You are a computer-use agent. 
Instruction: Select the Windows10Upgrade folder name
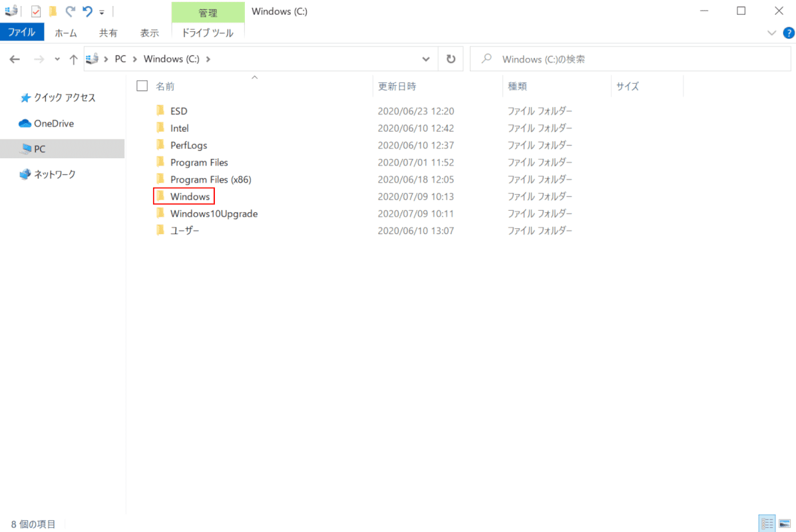click(x=214, y=213)
